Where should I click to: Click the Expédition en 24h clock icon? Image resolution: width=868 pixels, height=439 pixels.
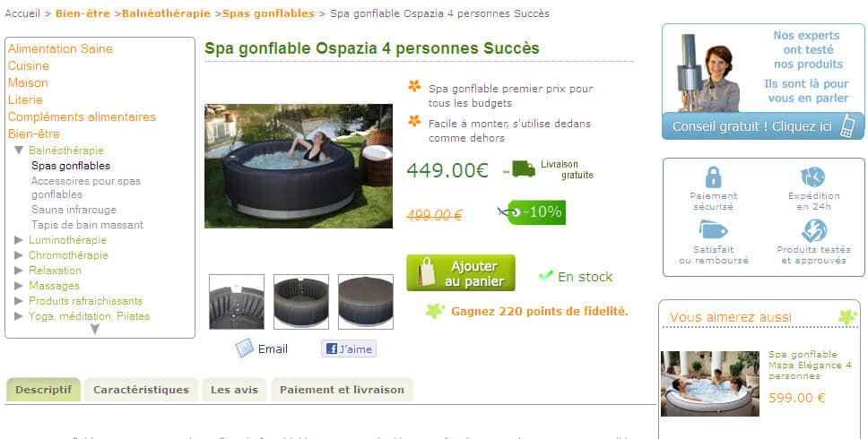click(812, 176)
